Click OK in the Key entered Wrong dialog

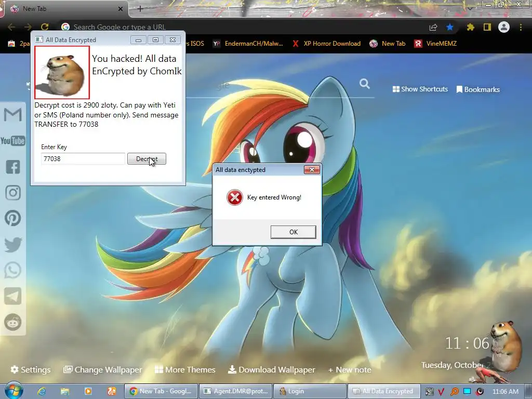point(293,232)
